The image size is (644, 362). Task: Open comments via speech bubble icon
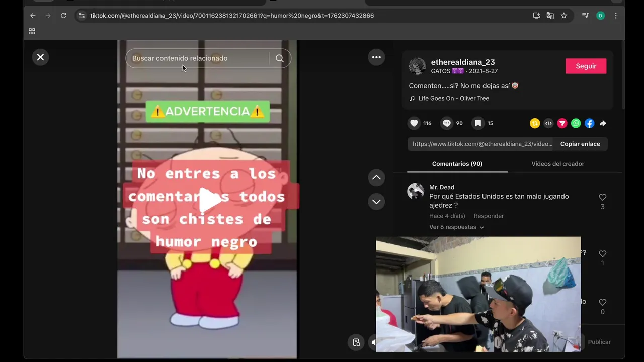pos(446,123)
